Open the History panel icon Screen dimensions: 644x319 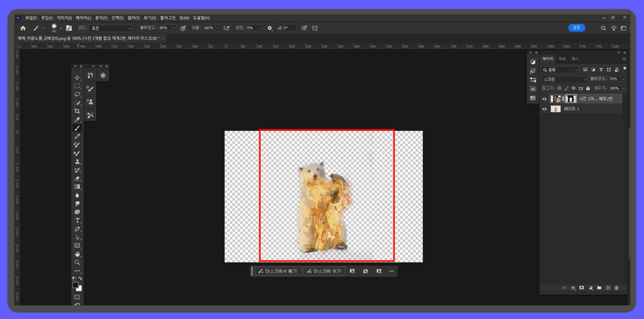coord(91,76)
